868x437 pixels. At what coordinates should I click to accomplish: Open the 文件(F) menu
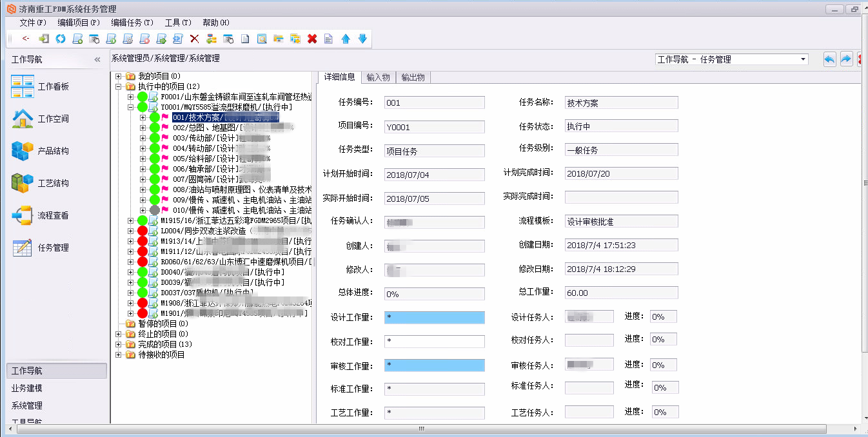point(33,23)
